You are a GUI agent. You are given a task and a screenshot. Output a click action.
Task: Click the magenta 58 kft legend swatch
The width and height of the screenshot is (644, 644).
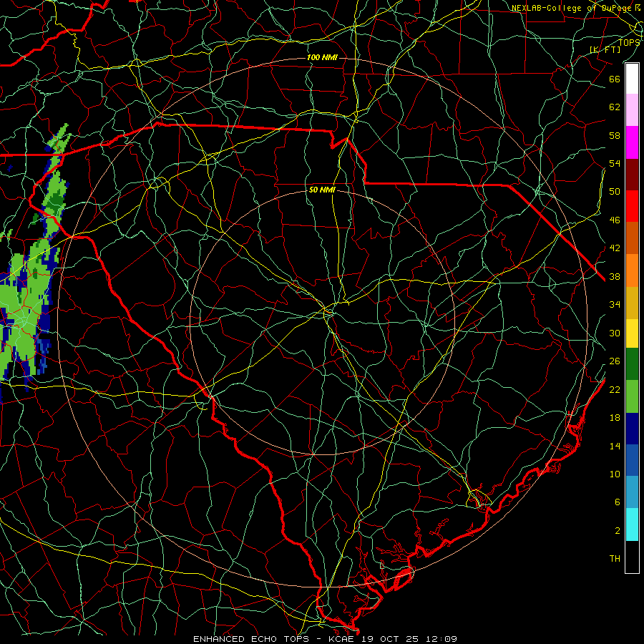(632, 142)
